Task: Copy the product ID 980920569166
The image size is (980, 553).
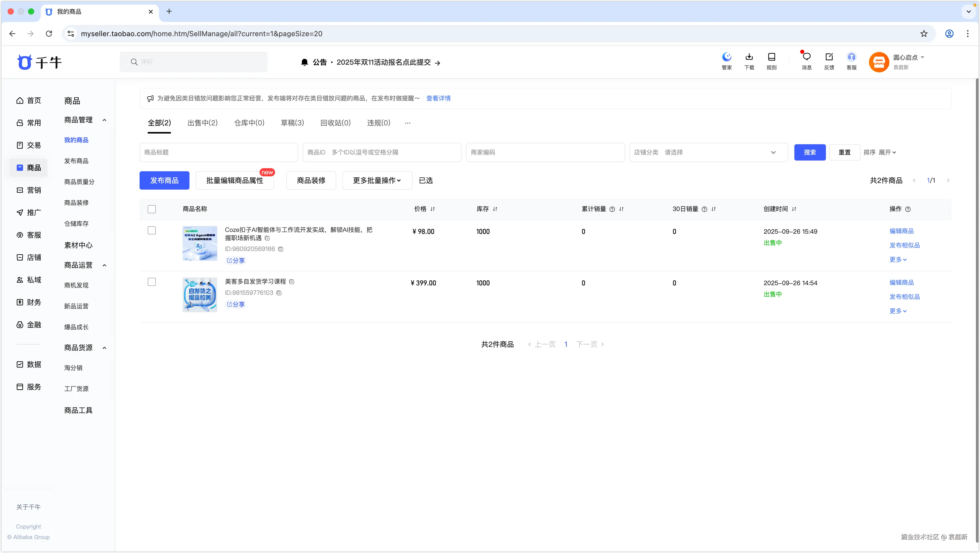Action: pyautogui.click(x=281, y=249)
